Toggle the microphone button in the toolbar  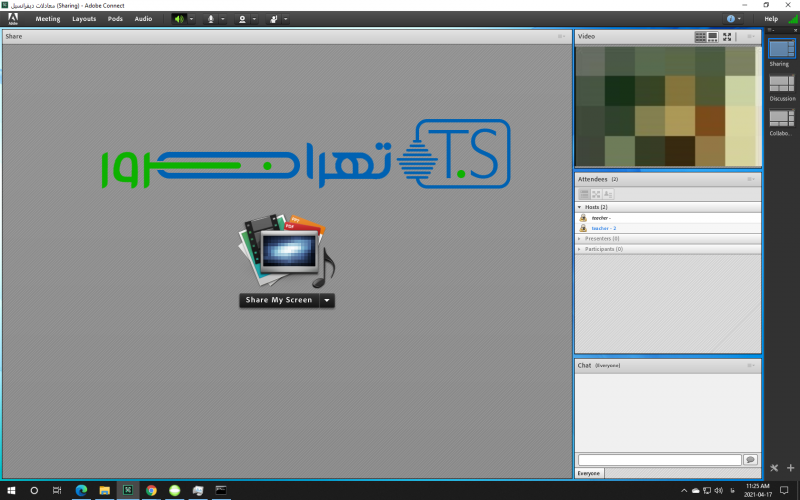[x=210, y=19]
